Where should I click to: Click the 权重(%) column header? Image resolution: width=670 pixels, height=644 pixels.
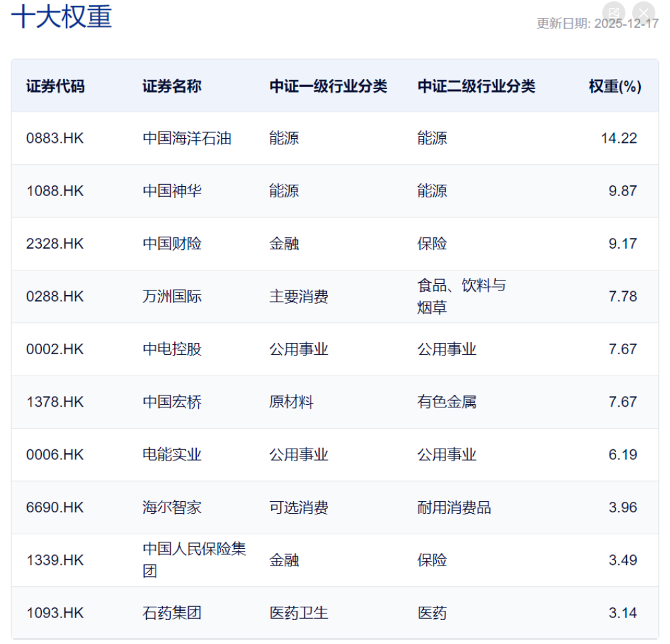615,86
